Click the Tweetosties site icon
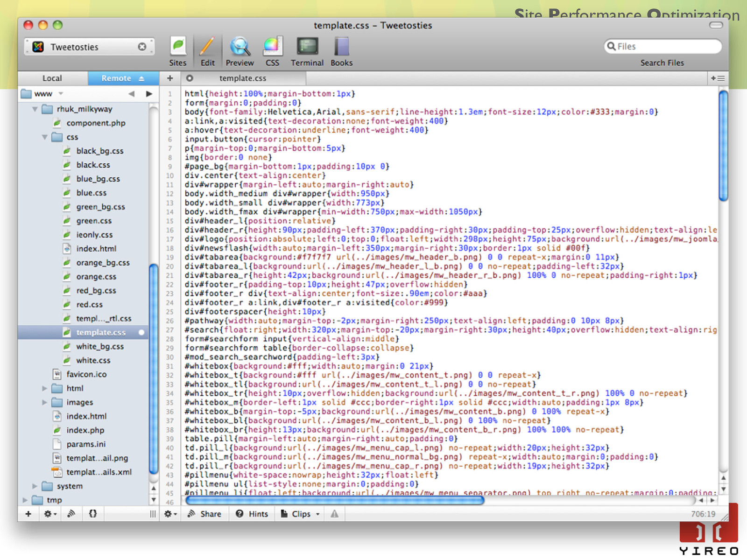The image size is (747, 560). coord(38,47)
